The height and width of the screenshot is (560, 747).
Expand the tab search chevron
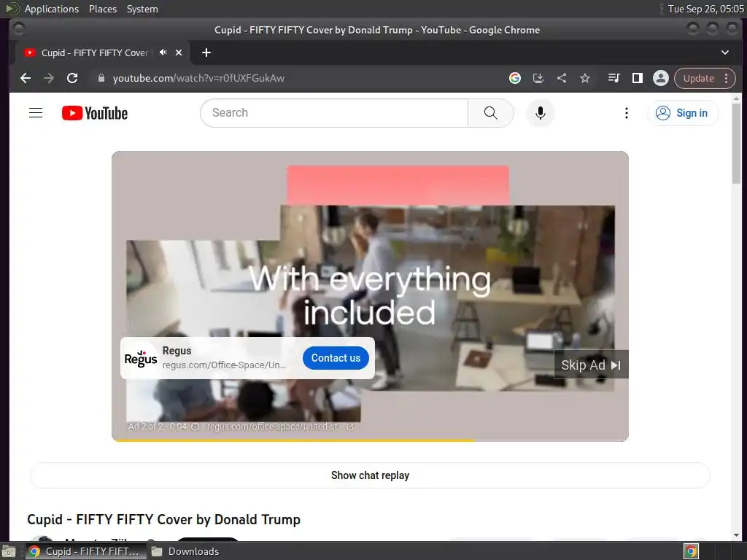pos(724,52)
